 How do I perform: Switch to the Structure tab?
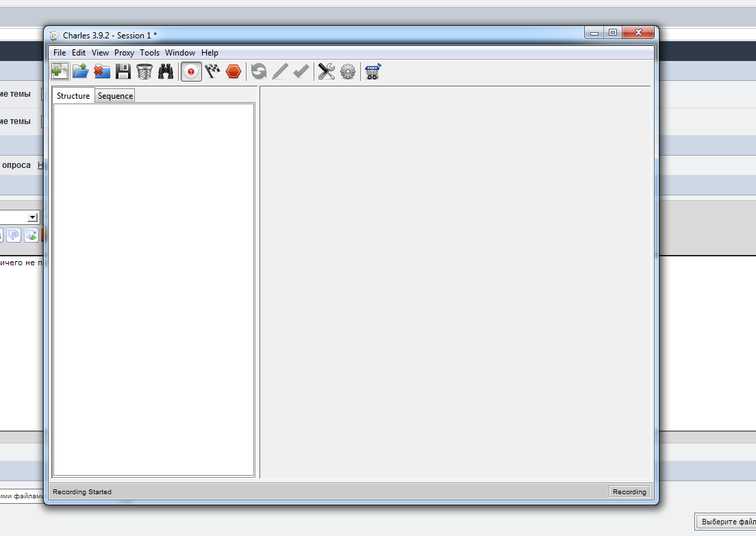click(x=73, y=95)
